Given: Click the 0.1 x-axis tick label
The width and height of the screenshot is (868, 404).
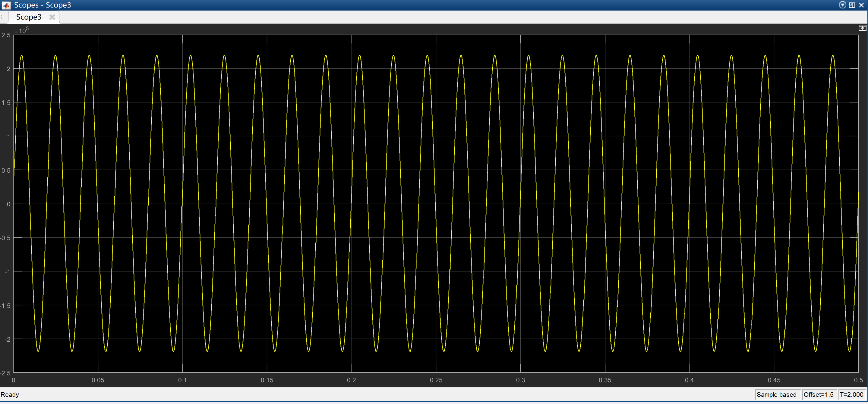Looking at the screenshot, I should click(182, 380).
